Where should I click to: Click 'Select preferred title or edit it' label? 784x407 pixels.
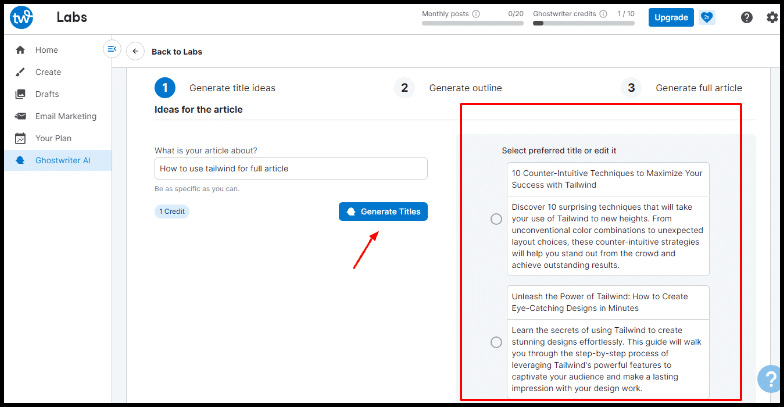tap(559, 150)
